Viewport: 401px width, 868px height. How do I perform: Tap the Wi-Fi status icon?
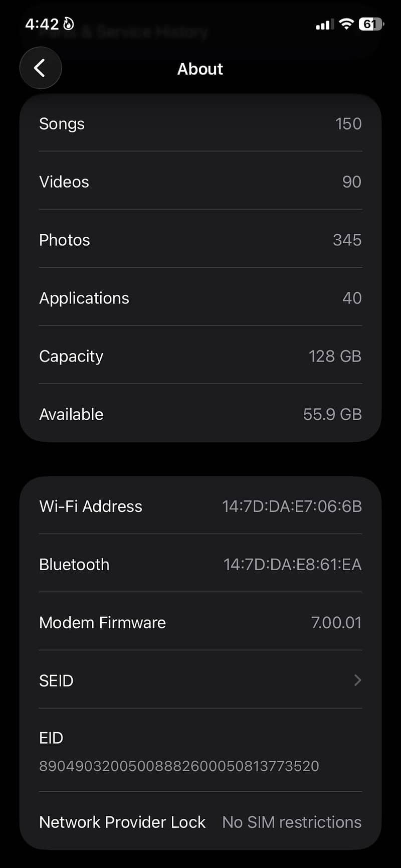coord(346,24)
